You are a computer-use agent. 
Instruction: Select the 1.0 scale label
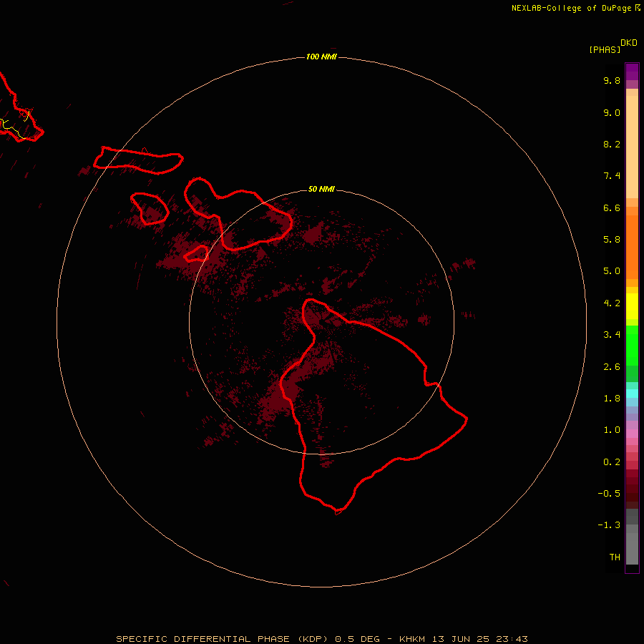coord(612,430)
